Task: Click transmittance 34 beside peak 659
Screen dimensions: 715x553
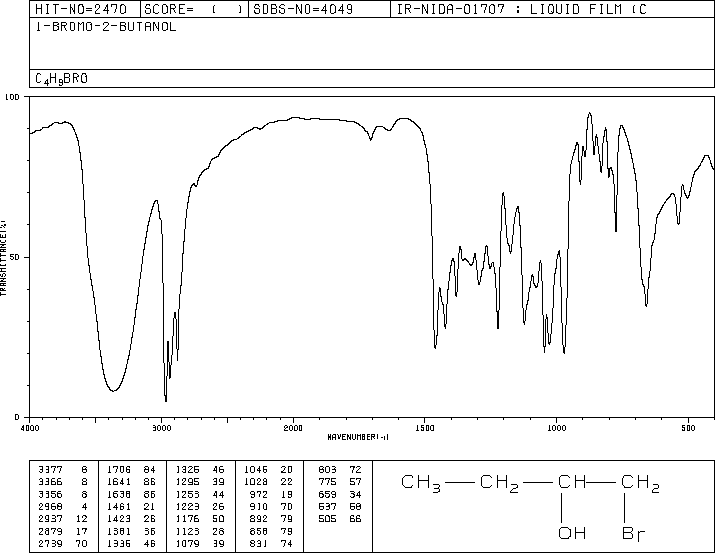Action: (355, 494)
